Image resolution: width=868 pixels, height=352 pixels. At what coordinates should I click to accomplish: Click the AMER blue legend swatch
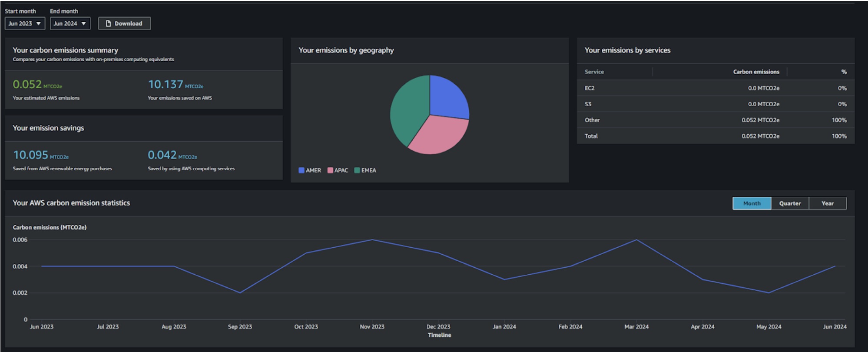point(301,170)
